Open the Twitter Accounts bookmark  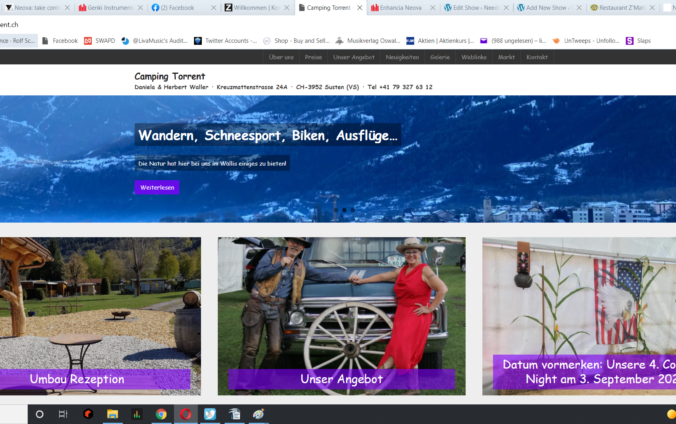click(x=225, y=41)
